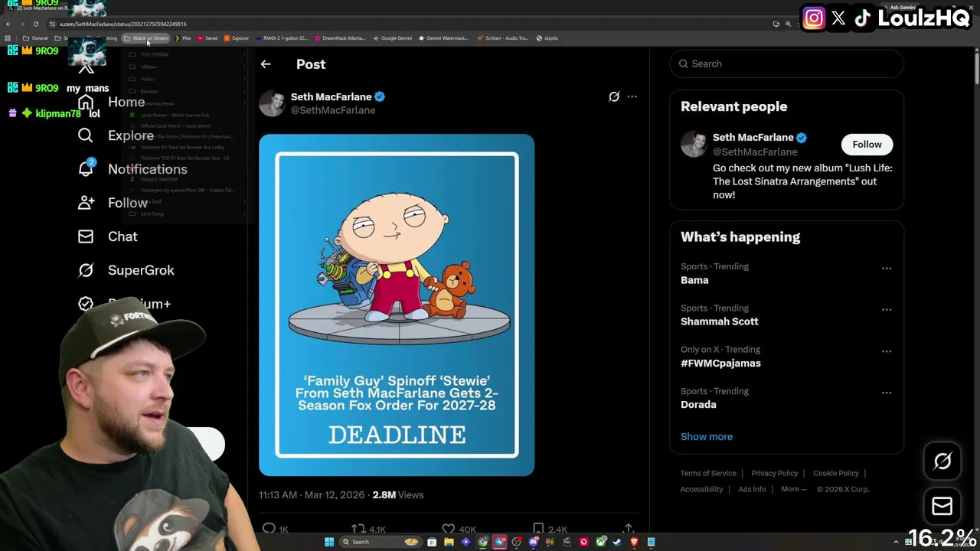
Task: Open Seth MacFarlane's name in Relevant people
Action: (x=753, y=138)
